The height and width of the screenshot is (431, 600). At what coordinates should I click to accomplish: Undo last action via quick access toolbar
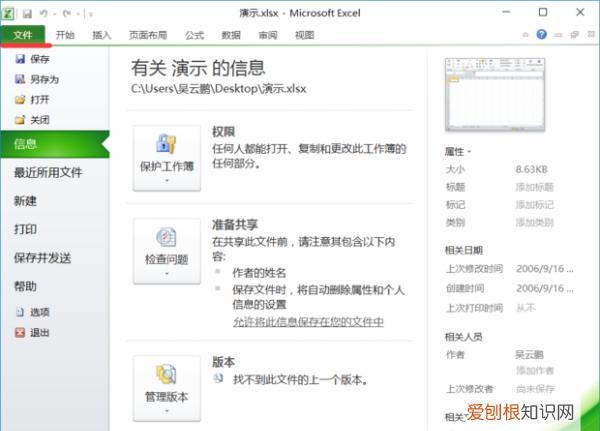coord(44,14)
